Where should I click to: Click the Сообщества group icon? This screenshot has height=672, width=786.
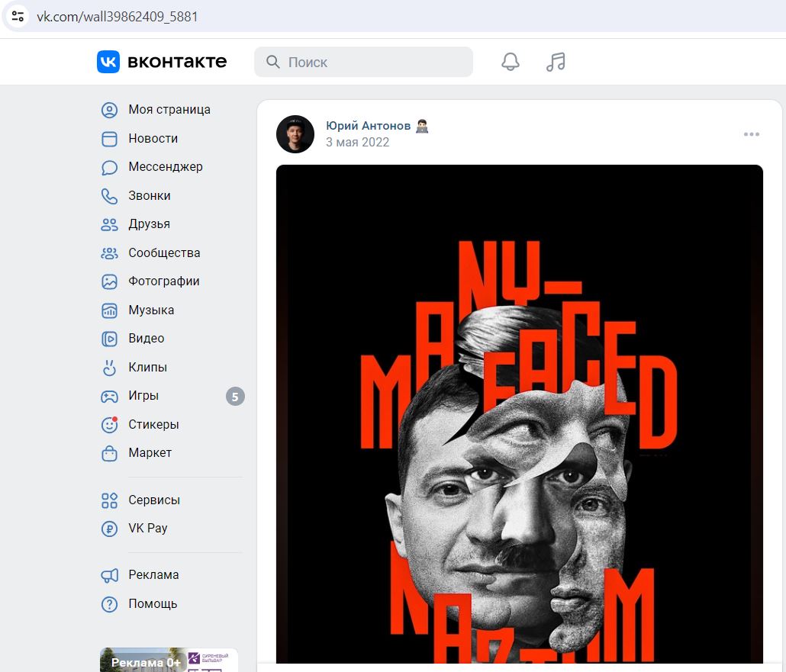(x=109, y=253)
